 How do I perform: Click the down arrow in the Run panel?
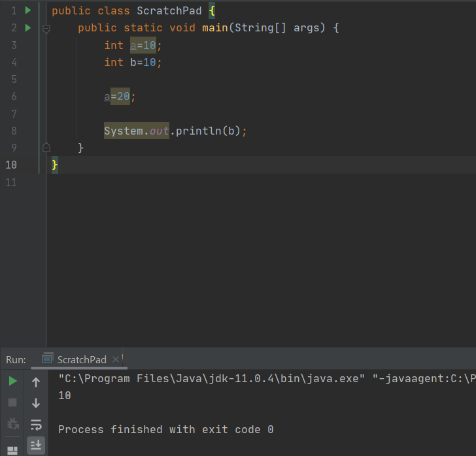tap(36, 403)
